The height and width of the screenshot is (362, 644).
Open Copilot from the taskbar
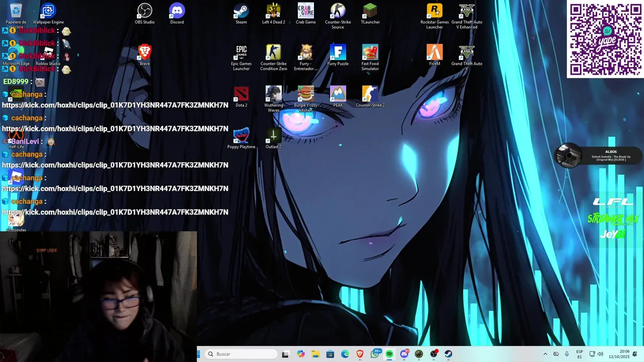point(301,354)
